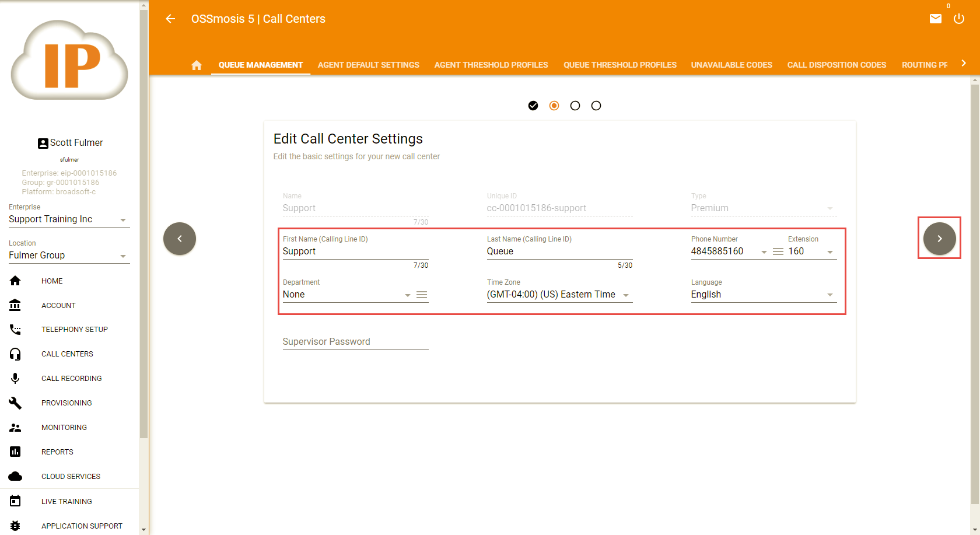Click the Provisioning wrench icon
The image size is (980, 535).
[x=16, y=403]
